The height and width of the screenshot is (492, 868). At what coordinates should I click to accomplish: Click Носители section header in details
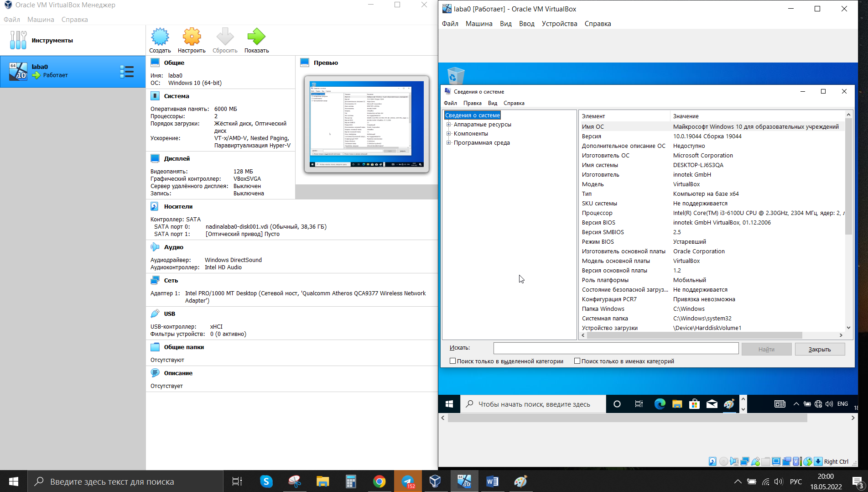pyautogui.click(x=178, y=207)
